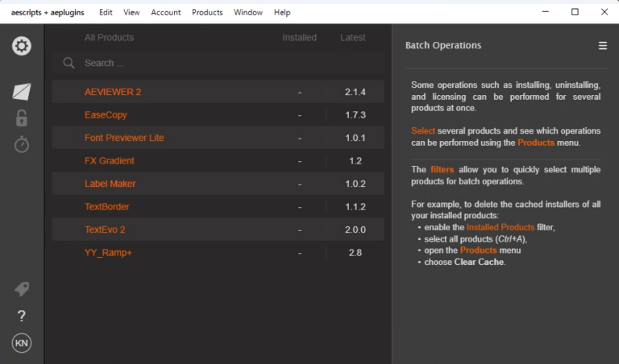Click the price tag icon in sidebar

(x=22, y=289)
